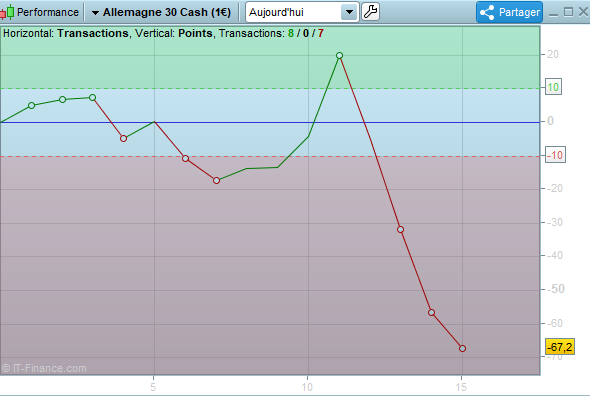Click the peak data point near 20
Viewport: 590px width, 396px height.
[x=339, y=55]
